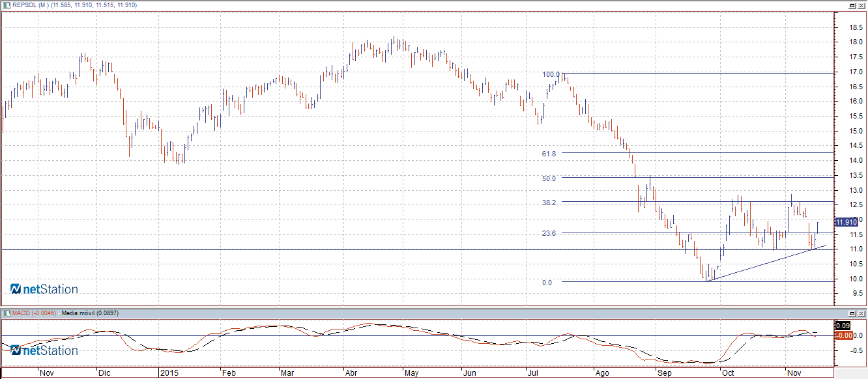The width and height of the screenshot is (868, 379).
Task: Click the Mar label on time axis
Action: [287, 373]
